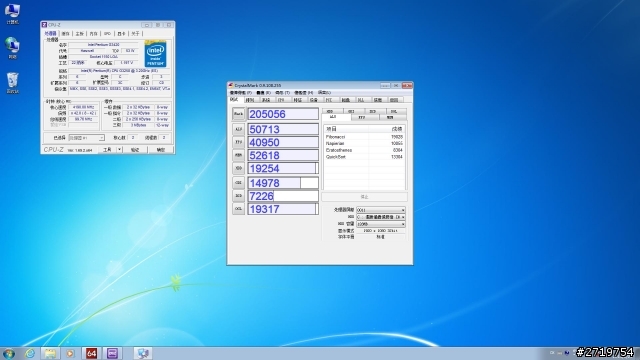Open the Edit (E) menu in CrystalMark
640x360 pixels.
pos(263,93)
